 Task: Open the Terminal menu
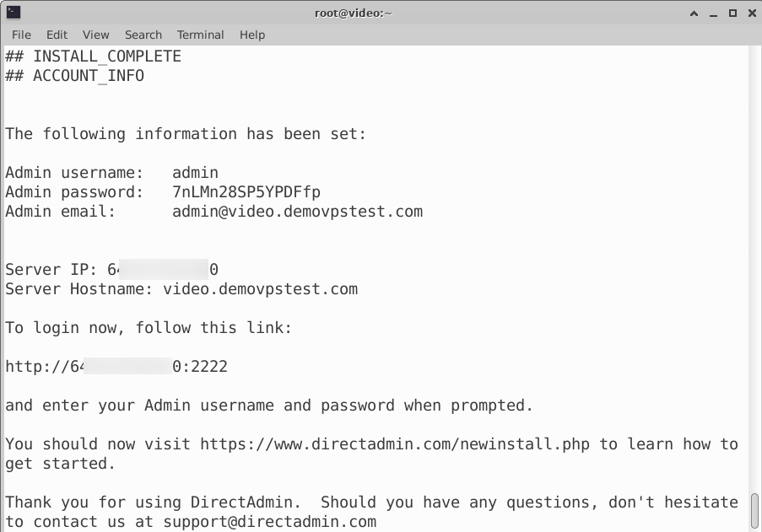pos(200,35)
